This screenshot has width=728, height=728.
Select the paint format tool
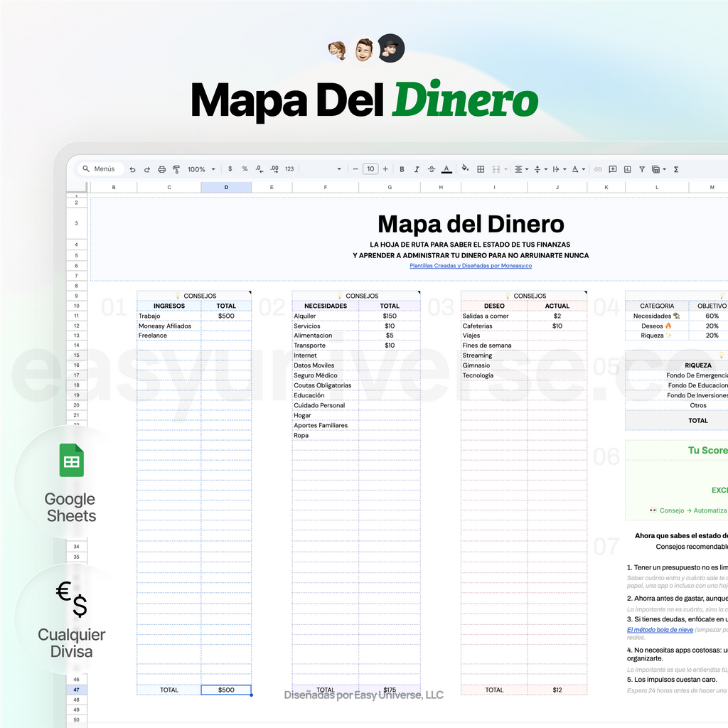[x=176, y=169]
